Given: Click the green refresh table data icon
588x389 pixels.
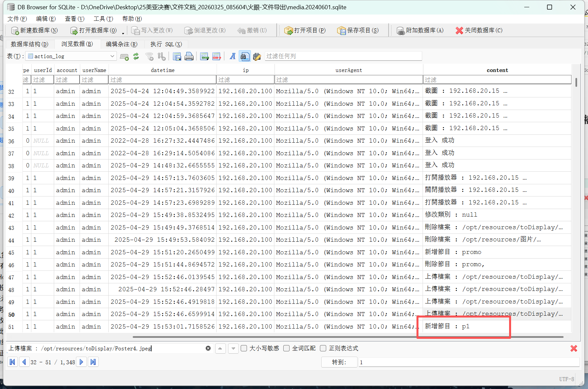Looking at the screenshot, I should pos(136,56).
